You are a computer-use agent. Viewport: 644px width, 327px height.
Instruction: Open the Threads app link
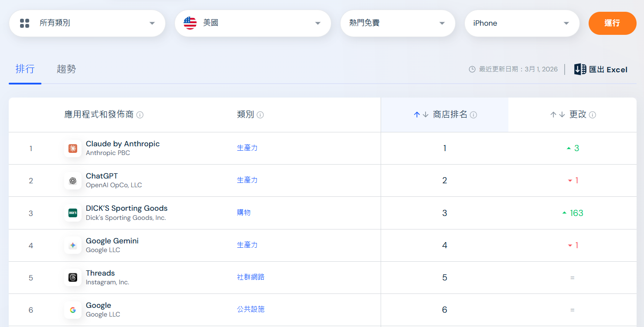tap(100, 273)
